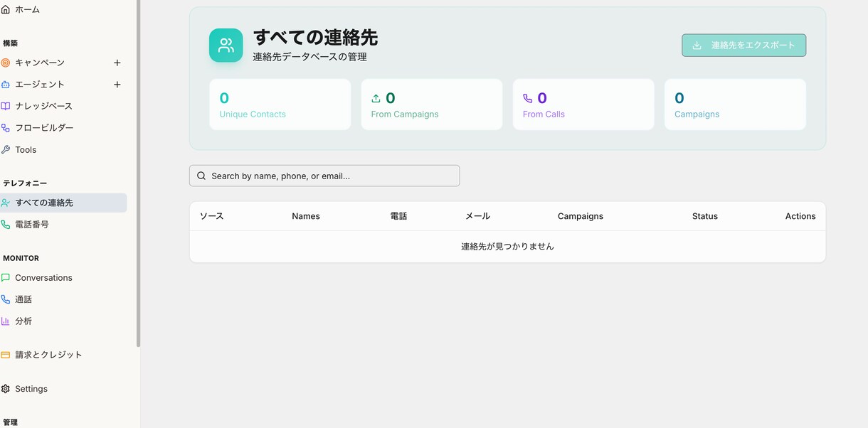Click the sidebar vertical scrollbar
Image resolution: width=868 pixels, height=428 pixels.
click(x=139, y=173)
